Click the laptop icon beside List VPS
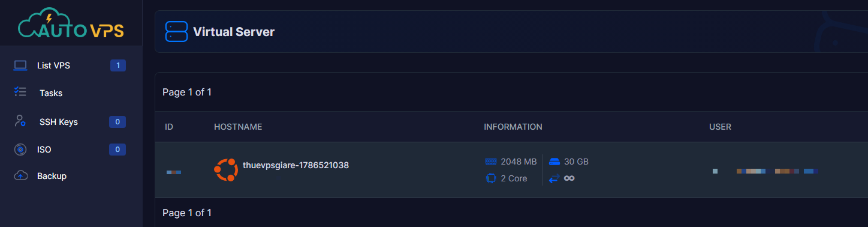Image resolution: width=868 pixels, height=227 pixels. click(x=21, y=65)
